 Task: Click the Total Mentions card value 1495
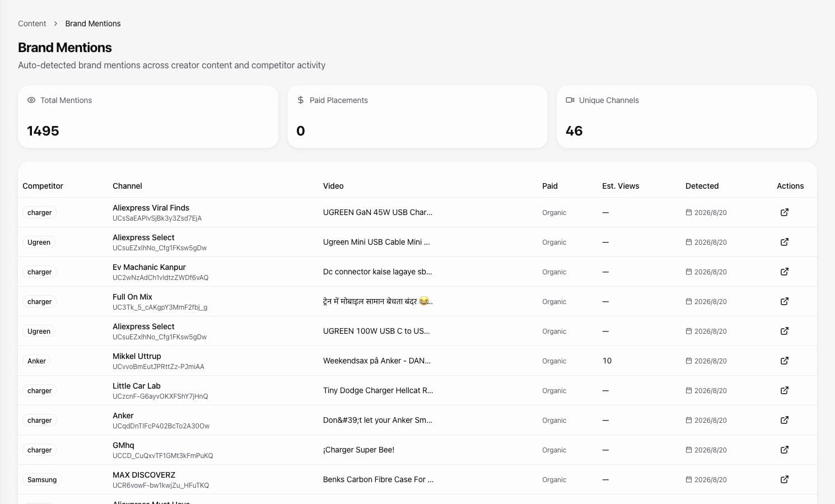pyautogui.click(x=43, y=131)
